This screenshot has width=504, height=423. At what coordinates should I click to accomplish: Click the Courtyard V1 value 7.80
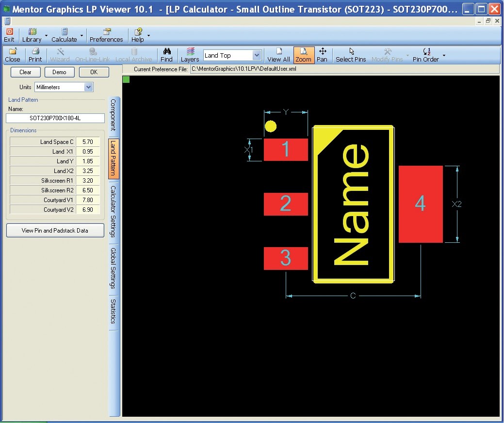(x=88, y=200)
